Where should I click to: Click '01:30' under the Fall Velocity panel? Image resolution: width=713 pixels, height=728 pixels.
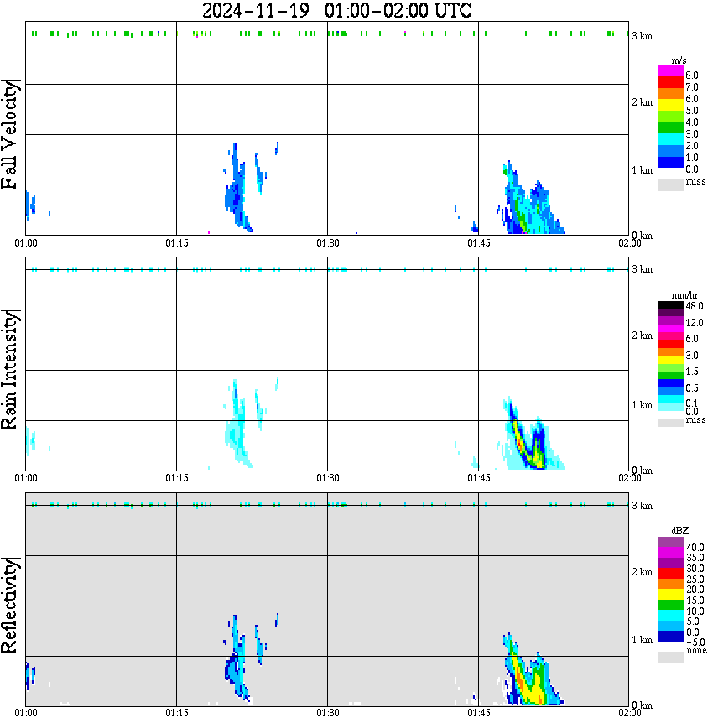328,243
